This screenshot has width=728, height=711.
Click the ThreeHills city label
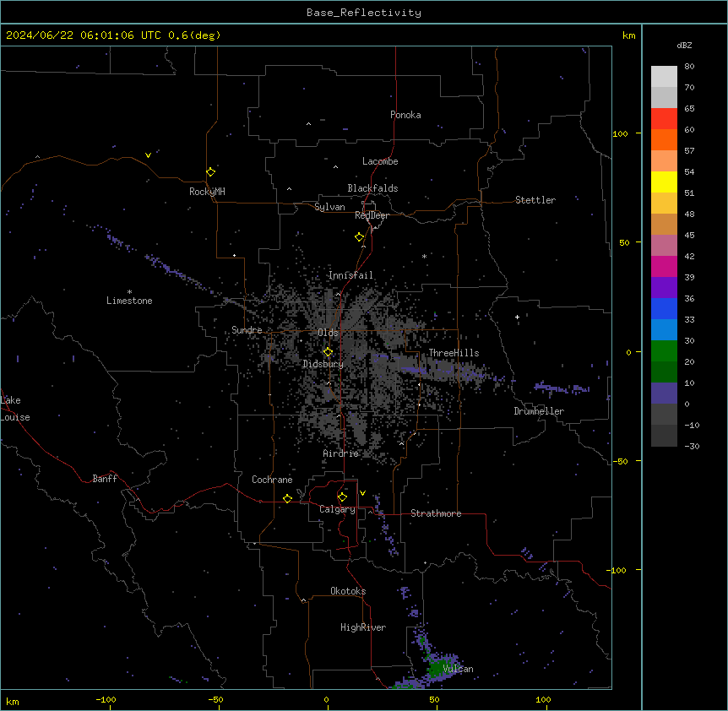454,353
